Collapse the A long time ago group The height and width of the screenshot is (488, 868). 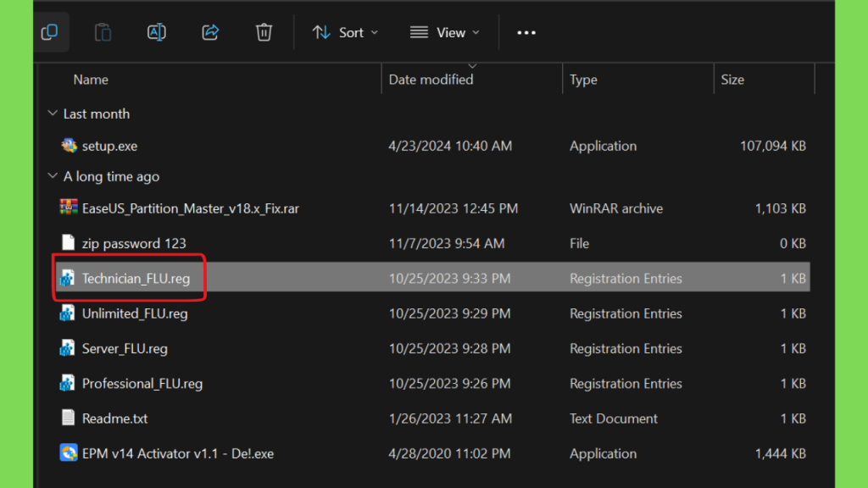click(x=53, y=176)
